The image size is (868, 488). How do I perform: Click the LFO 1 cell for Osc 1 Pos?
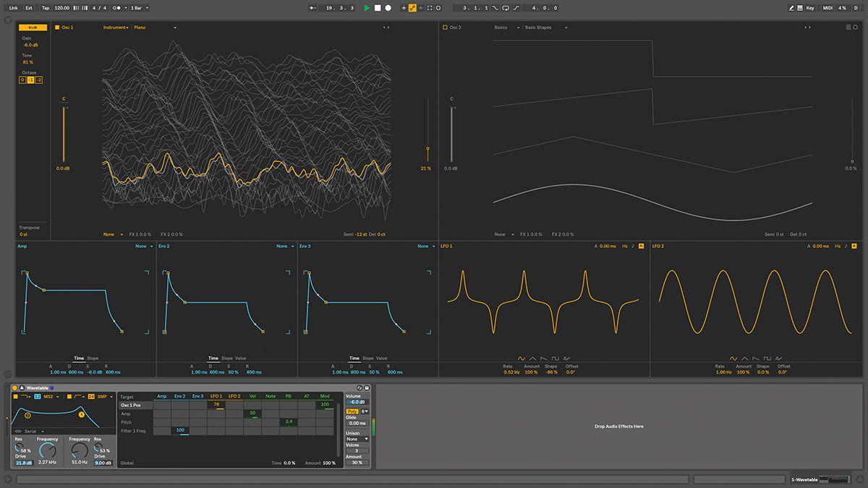click(216, 406)
